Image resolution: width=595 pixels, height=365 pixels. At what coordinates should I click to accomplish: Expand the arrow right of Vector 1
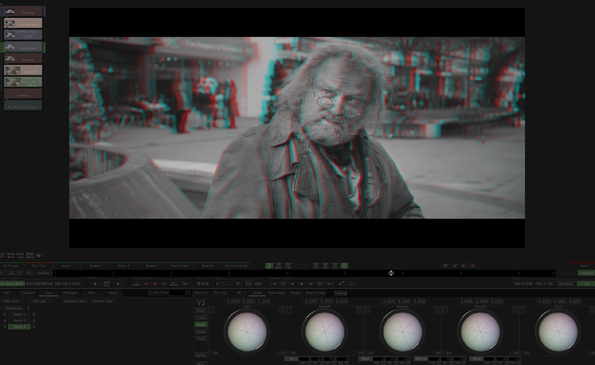(x=34, y=315)
